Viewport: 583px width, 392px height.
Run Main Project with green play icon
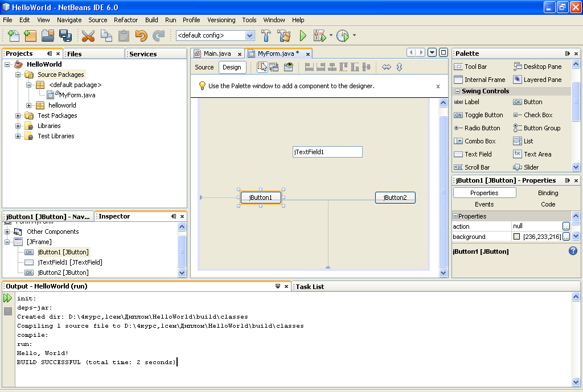[x=303, y=35]
